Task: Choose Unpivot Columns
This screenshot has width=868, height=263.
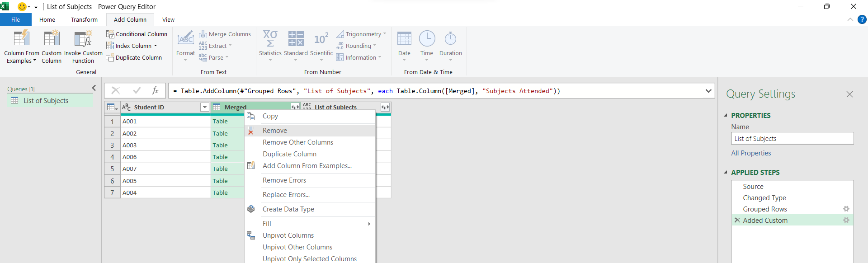Action: pyautogui.click(x=310, y=235)
